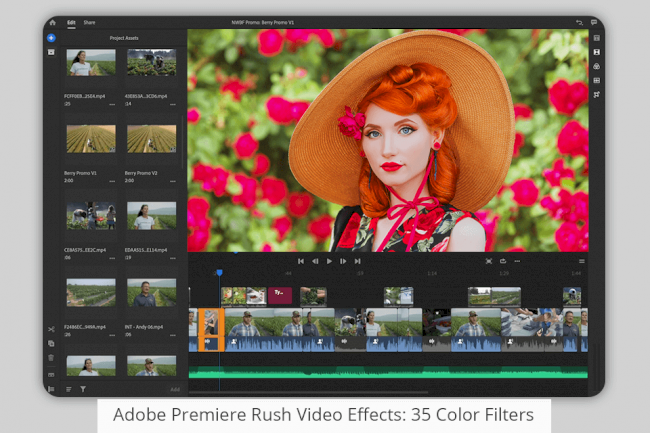650x433 pixels.
Task: Open options for CE8A575...EE2C.mp4
Action: pyautogui.click(x=112, y=258)
